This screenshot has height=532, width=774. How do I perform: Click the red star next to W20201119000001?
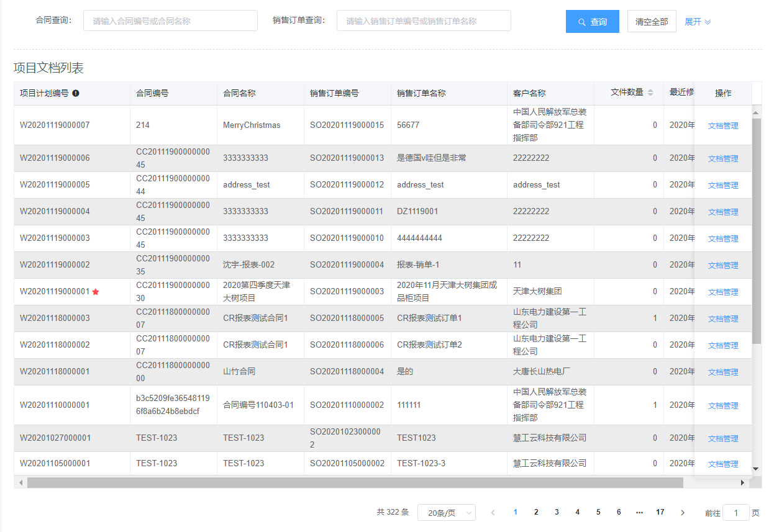tap(96, 292)
